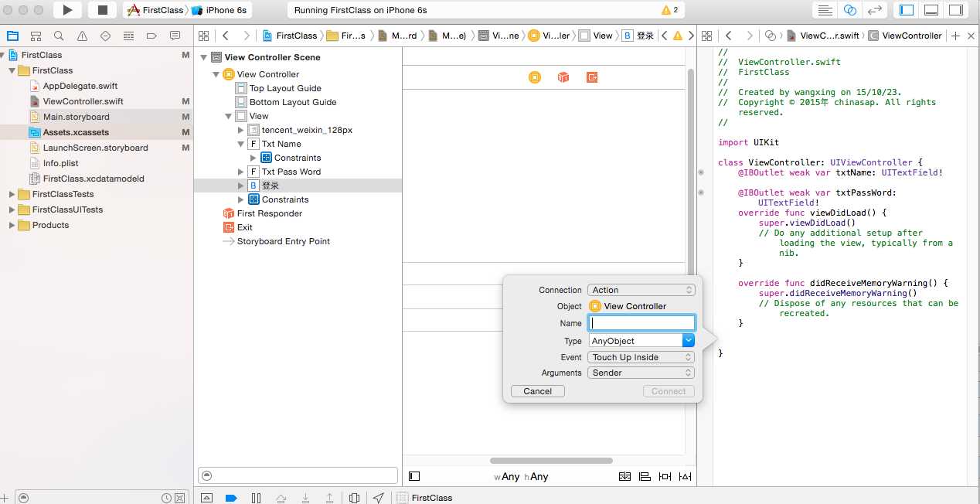The image size is (980, 504).
Task: Open the Breakpoint navigator
Action: (x=151, y=36)
